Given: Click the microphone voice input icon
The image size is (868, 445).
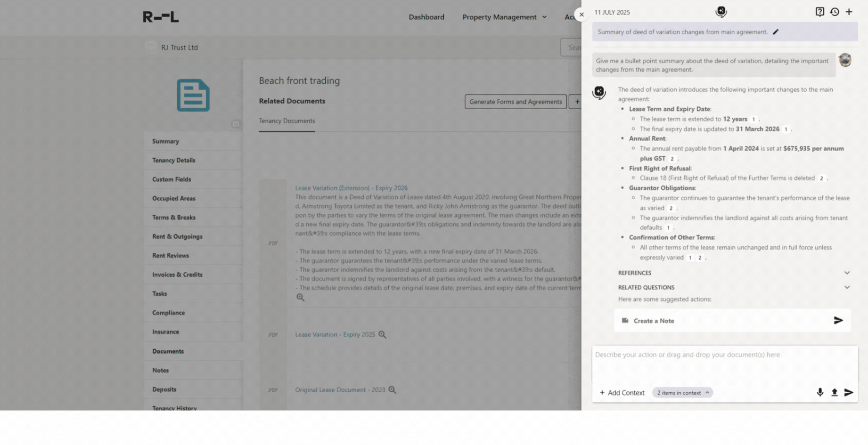Looking at the screenshot, I should 820,392.
